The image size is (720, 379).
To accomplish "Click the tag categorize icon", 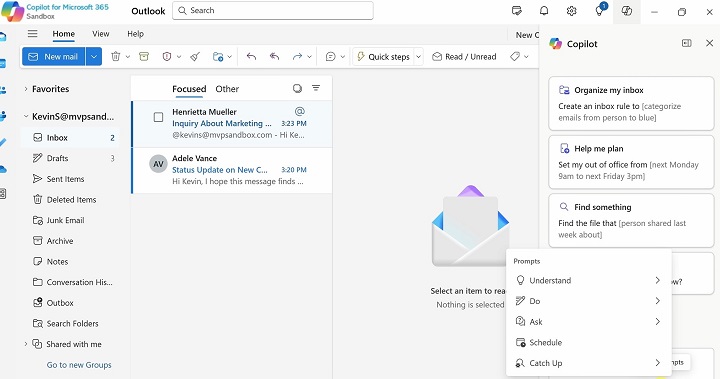I will [515, 57].
